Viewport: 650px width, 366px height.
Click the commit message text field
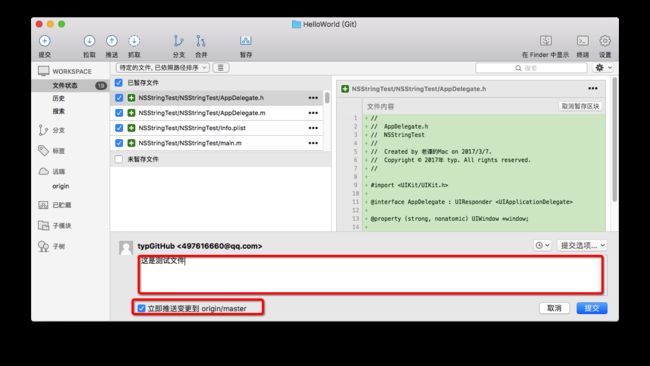pyautogui.click(x=371, y=275)
